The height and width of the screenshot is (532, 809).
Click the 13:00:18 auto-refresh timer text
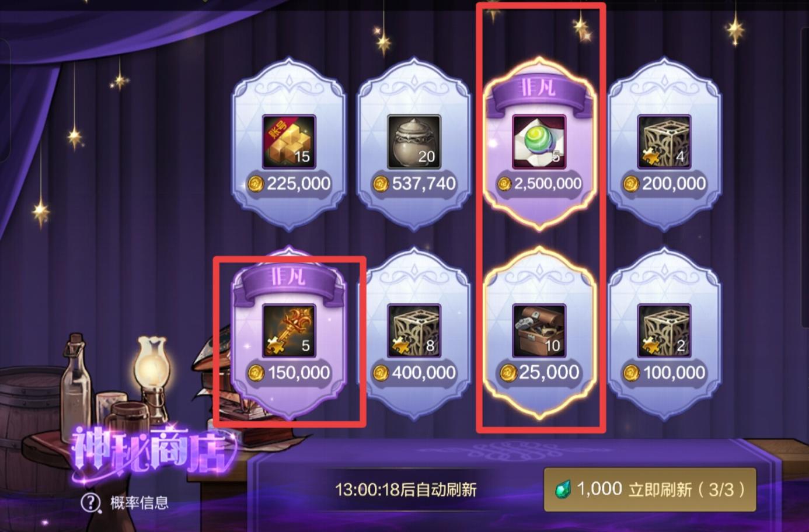pos(406,489)
